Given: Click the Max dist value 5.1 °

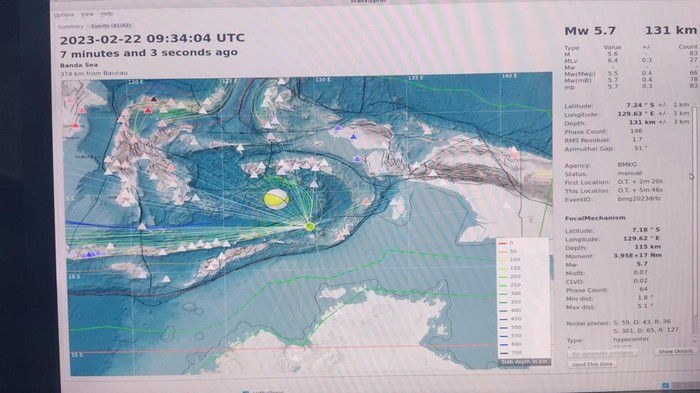Looking at the screenshot, I should 645,306.
